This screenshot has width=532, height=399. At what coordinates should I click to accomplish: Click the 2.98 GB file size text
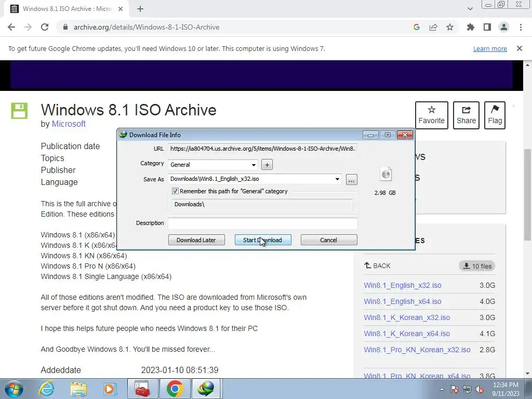pyautogui.click(x=385, y=193)
